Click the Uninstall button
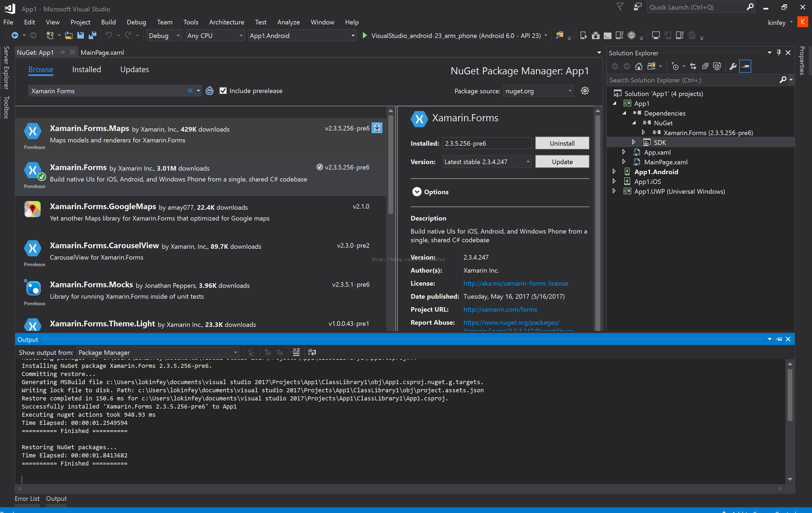Screen dimensions: 812x513 [562, 143]
